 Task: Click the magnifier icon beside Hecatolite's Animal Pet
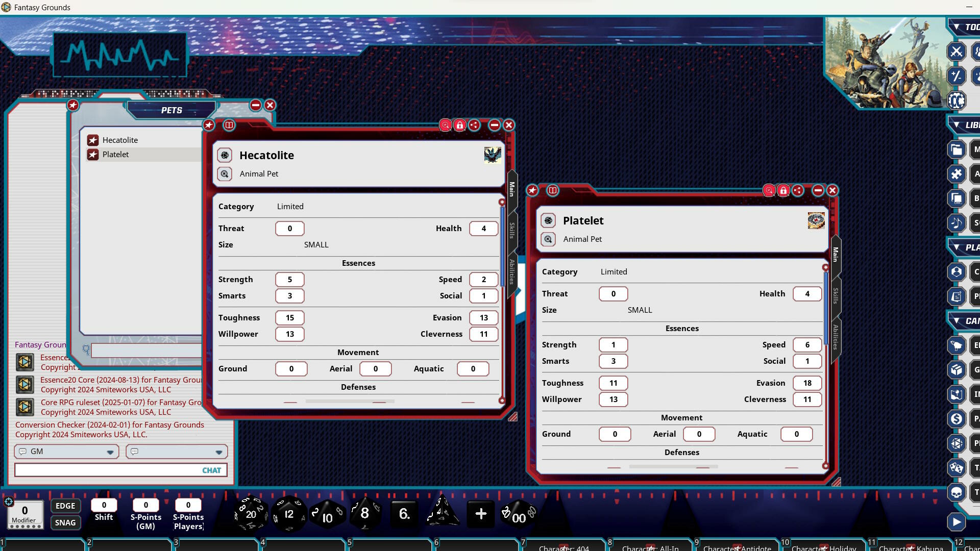point(225,173)
